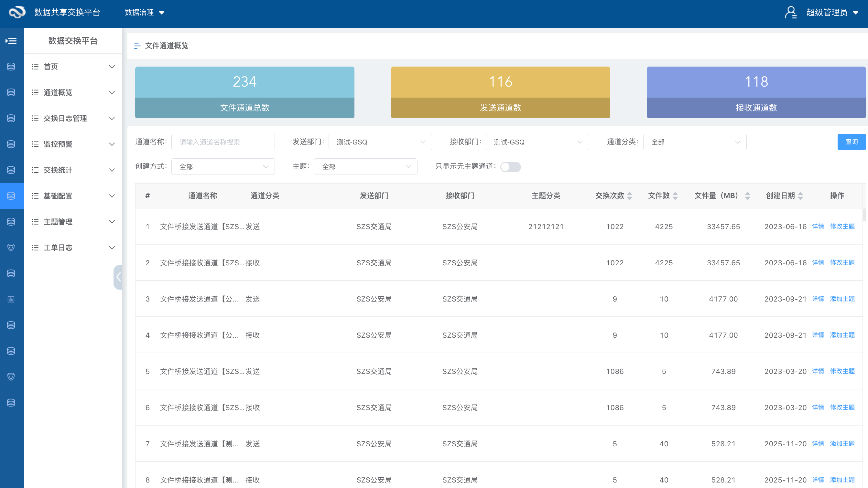Open 详情 link for row 1
Image resolution: width=868 pixels, height=488 pixels.
pos(818,226)
